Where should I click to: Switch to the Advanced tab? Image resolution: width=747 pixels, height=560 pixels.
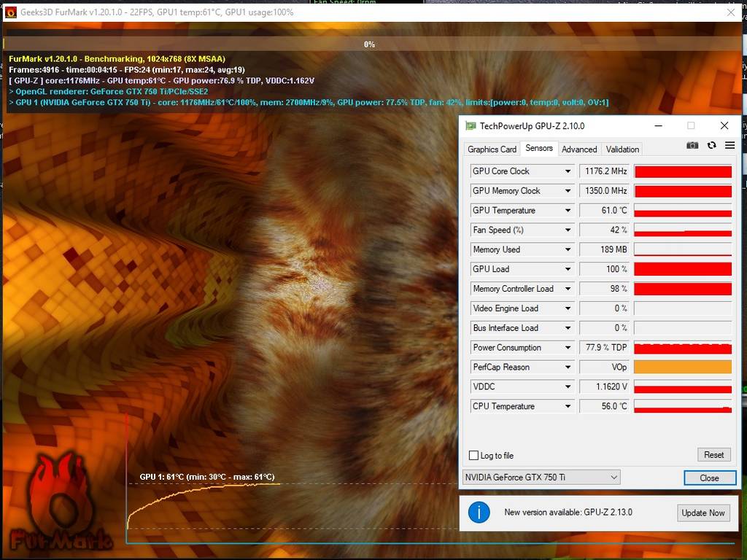click(x=579, y=149)
